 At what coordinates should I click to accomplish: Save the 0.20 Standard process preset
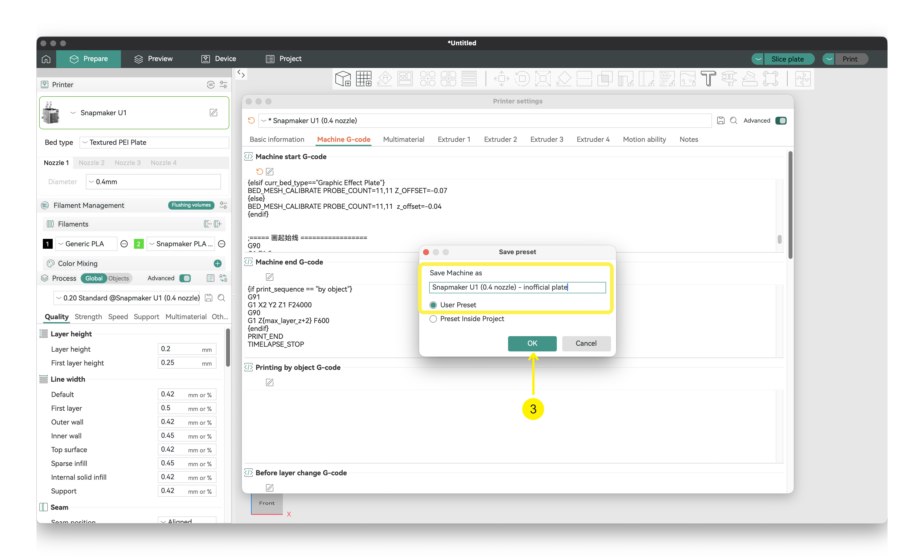209,298
